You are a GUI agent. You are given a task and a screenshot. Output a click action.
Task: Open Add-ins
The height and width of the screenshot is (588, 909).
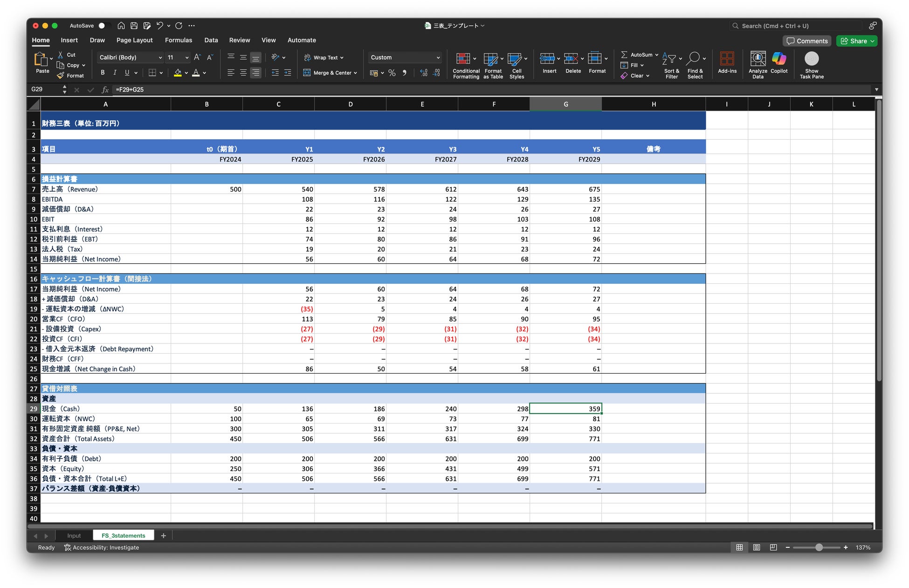tap(727, 62)
